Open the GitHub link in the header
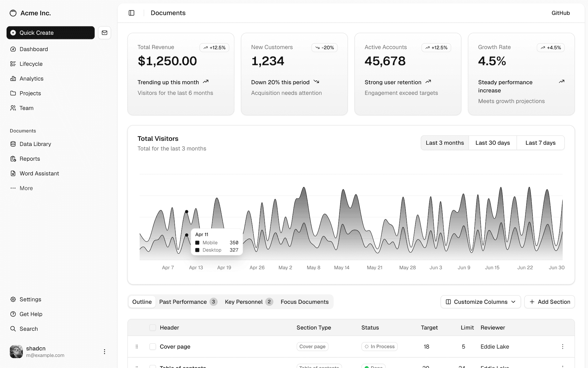 (560, 13)
